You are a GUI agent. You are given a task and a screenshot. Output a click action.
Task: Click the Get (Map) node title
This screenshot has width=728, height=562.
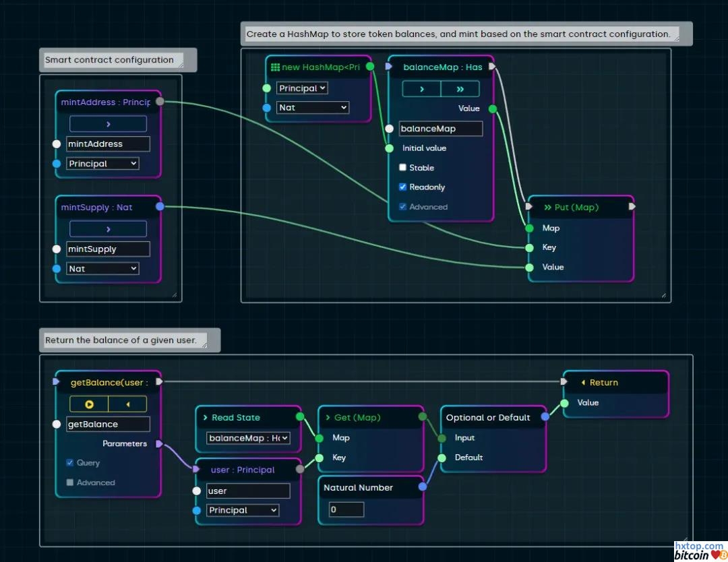[x=357, y=418]
